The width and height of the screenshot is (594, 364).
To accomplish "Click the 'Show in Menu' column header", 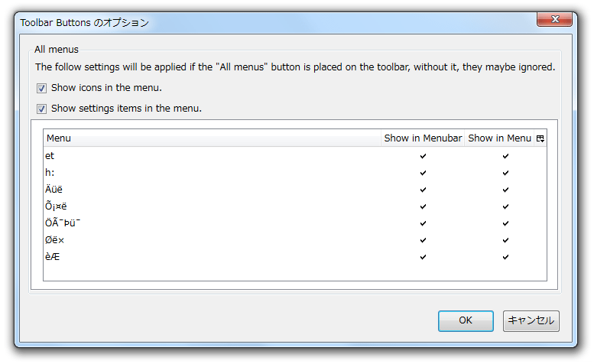I will [x=500, y=138].
